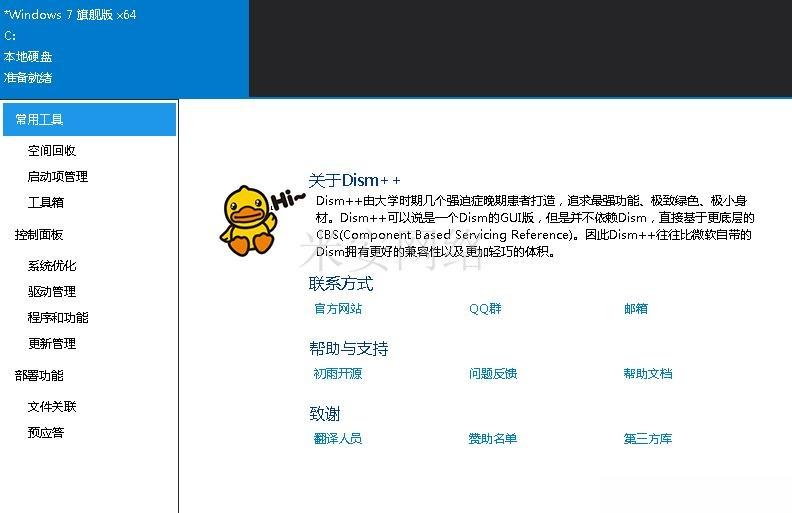Select the 控制面板 sidebar category
Viewport: 792px width, 513px height.
tap(39, 235)
